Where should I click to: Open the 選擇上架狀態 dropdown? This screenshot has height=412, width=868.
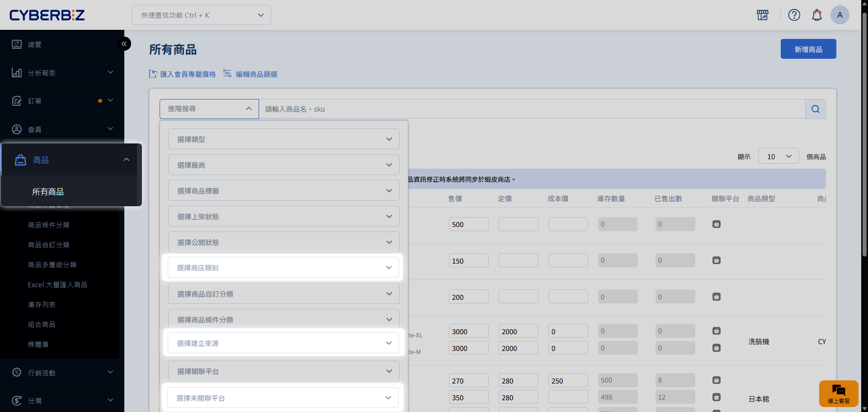click(x=283, y=217)
